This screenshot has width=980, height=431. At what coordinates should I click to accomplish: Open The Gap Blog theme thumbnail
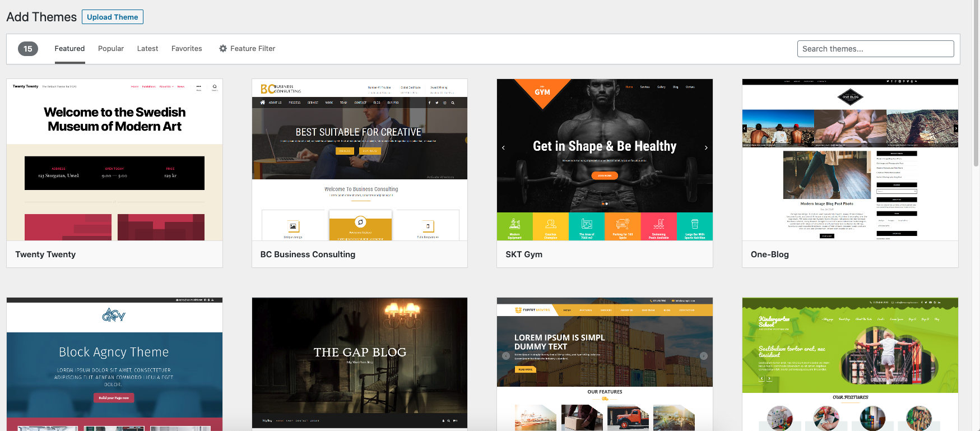tap(360, 364)
